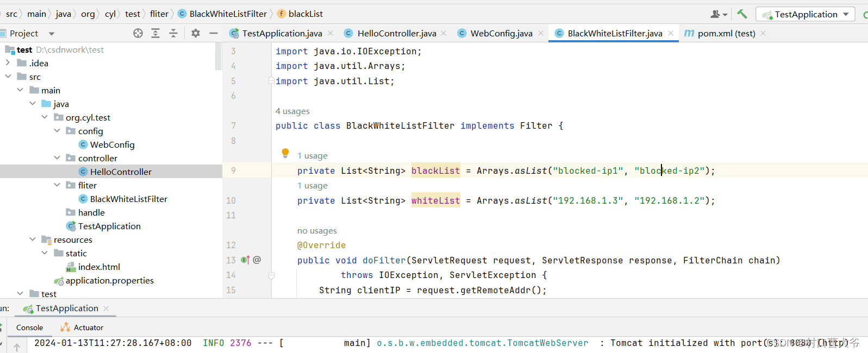Screen dimensions: 868x353
Task: Collapse the org.cyl.test package
Action: tap(45, 117)
